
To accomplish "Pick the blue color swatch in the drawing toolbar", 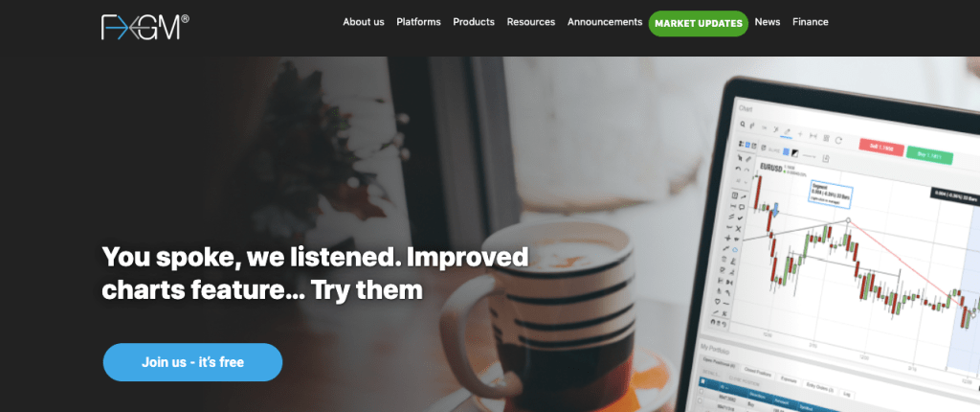I will click(787, 150).
